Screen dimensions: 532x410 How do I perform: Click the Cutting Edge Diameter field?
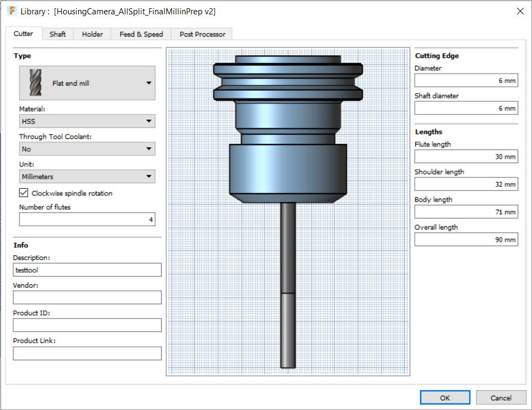click(466, 80)
